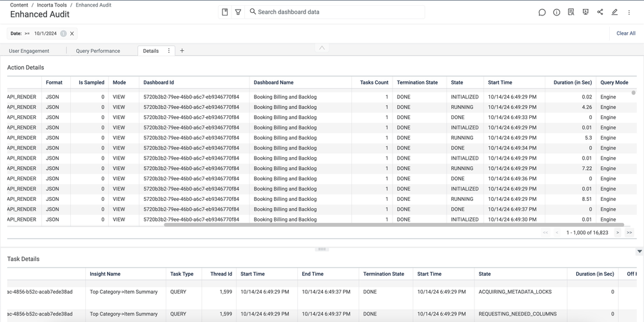Select the ACQUIRING_METADATA_LOCKS state cell
Image resolution: width=644 pixels, height=322 pixels.
tap(515, 292)
